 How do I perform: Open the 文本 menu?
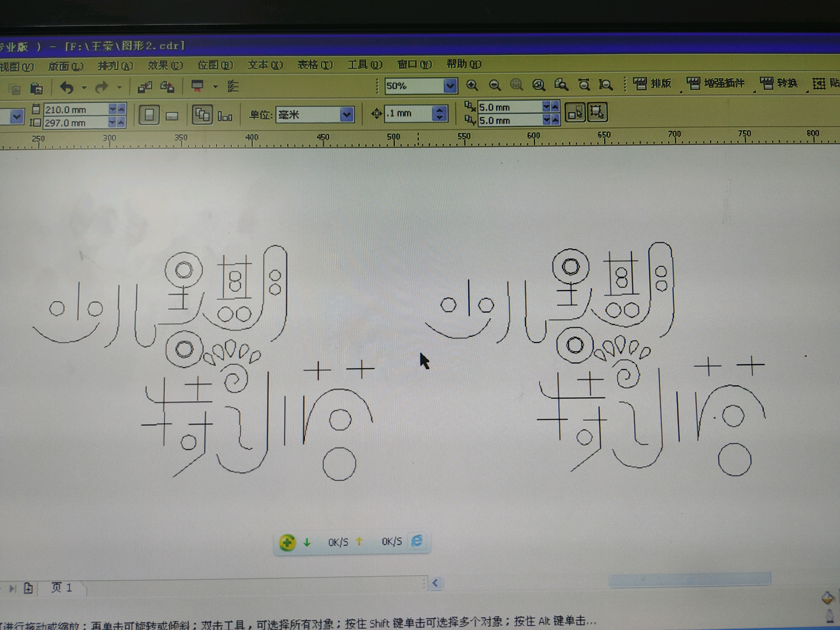pyautogui.click(x=265, y=65)
